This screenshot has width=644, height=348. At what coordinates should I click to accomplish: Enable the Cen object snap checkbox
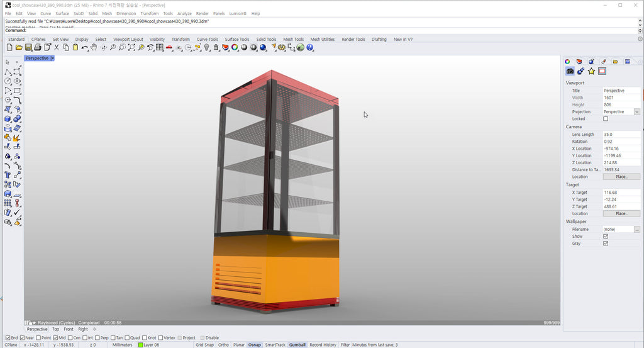[69, 338]
